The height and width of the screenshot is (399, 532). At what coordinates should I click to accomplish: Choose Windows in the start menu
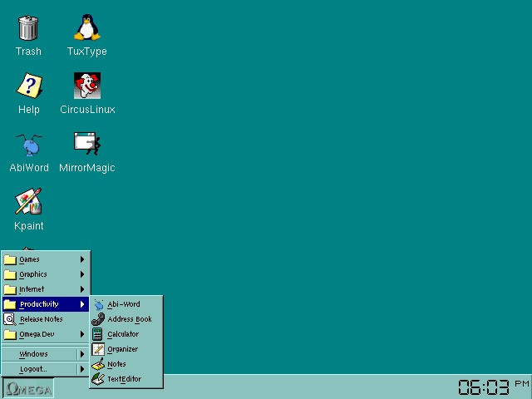[46, 354]
